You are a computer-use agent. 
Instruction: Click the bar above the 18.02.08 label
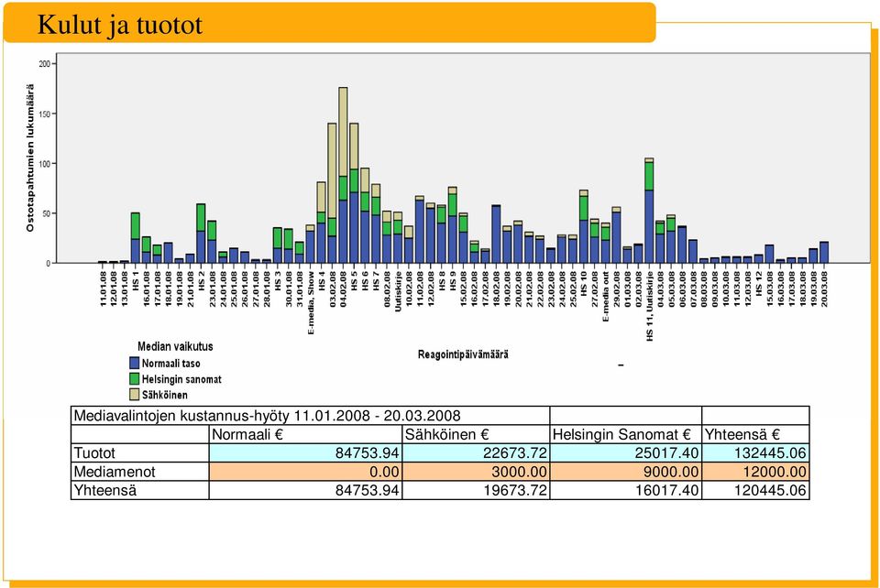496,234
